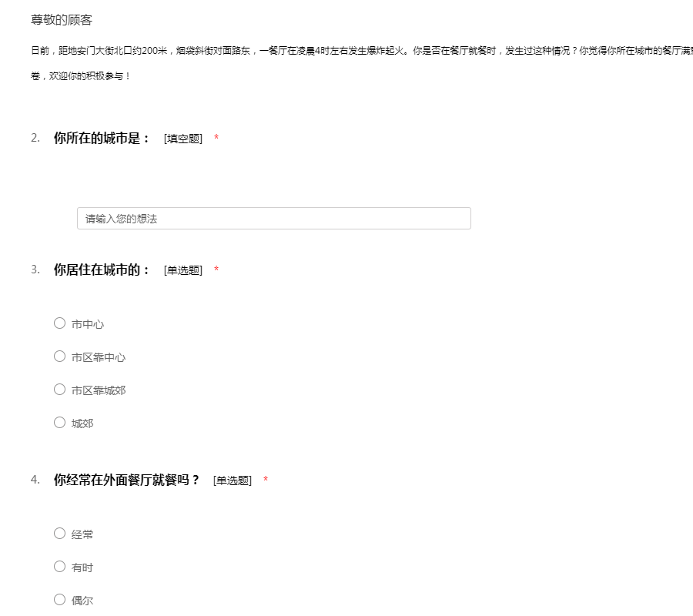Image resolution: width=693 pixels, height=616 pixels.
Task: Select the '市中心' radio button
Action: 60,323
